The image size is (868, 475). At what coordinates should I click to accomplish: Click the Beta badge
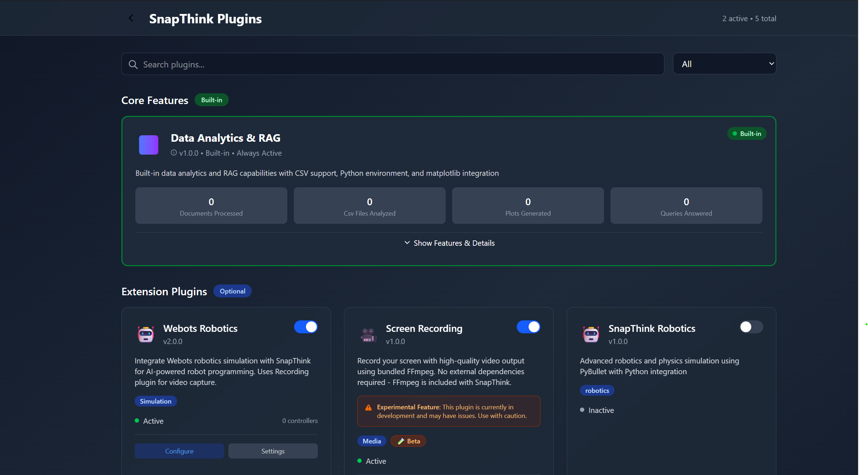[408, 441]
